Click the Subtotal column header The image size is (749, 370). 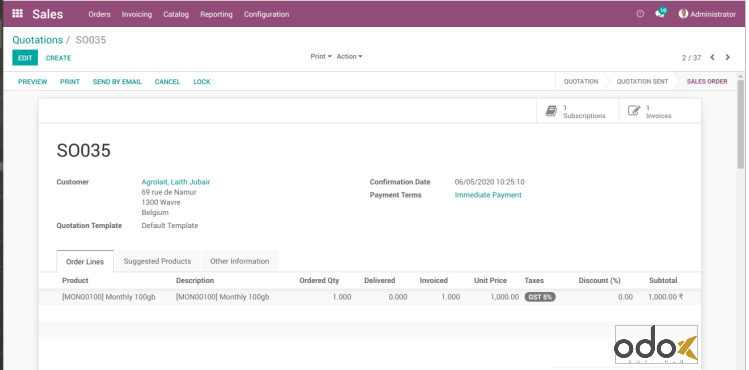663,280
